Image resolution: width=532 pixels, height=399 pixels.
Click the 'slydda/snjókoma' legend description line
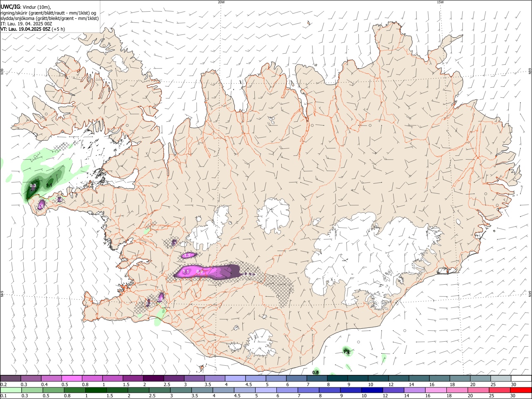coord(49,18)
